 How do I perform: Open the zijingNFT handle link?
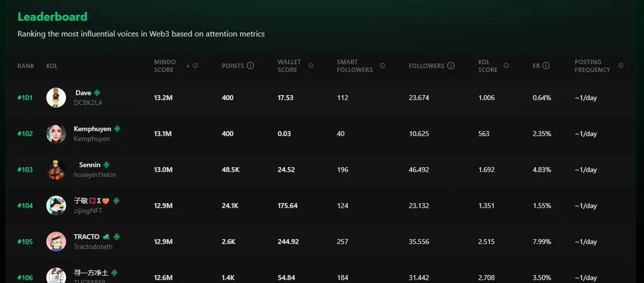(88, 211)
